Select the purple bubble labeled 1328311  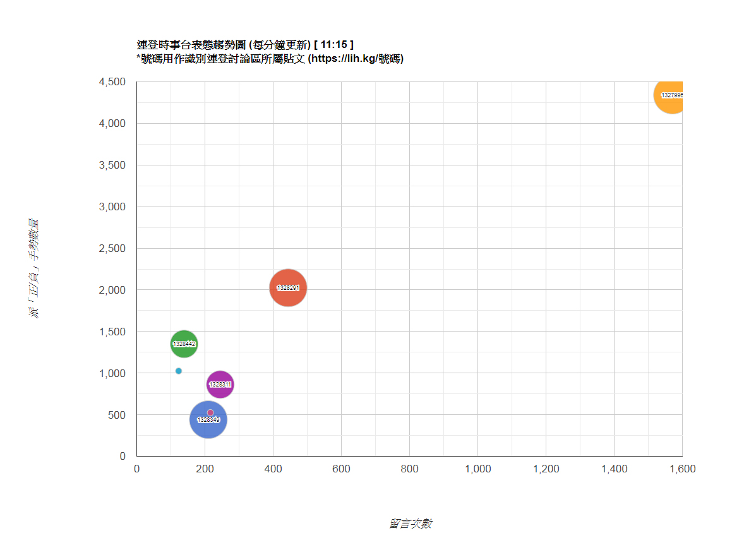(x=220, y=385)
